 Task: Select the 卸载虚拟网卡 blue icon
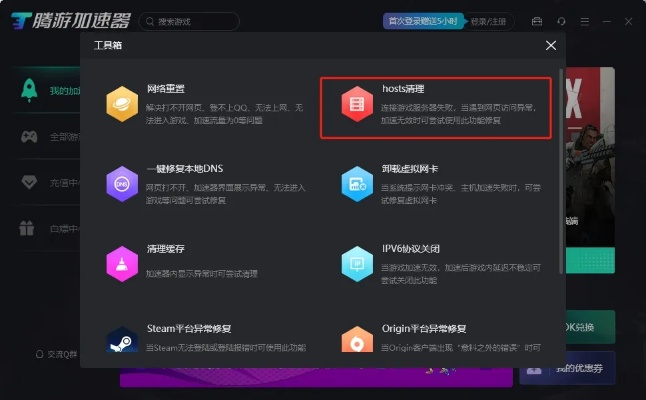pos(357,184)
